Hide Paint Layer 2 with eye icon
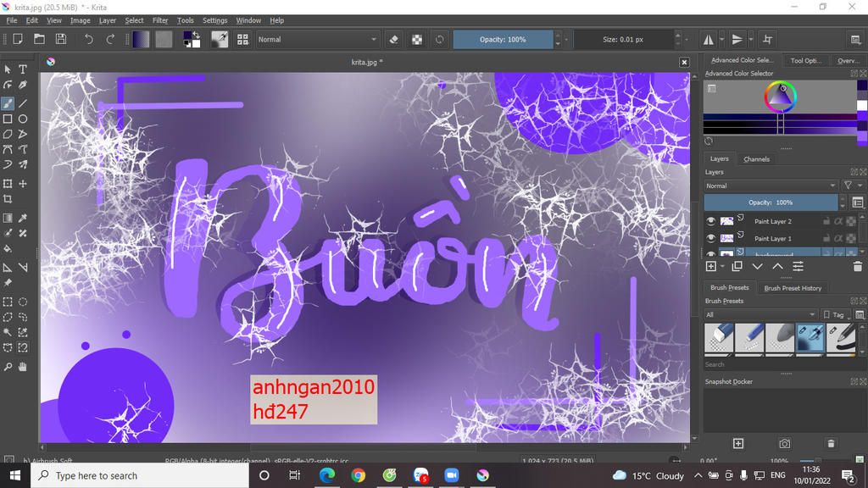 coord(711,221)
